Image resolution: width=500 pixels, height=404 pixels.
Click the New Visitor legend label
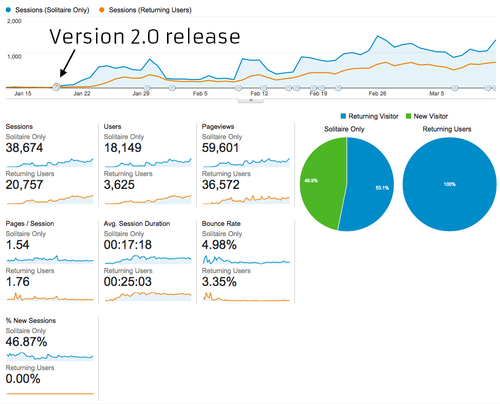(431, 116)
